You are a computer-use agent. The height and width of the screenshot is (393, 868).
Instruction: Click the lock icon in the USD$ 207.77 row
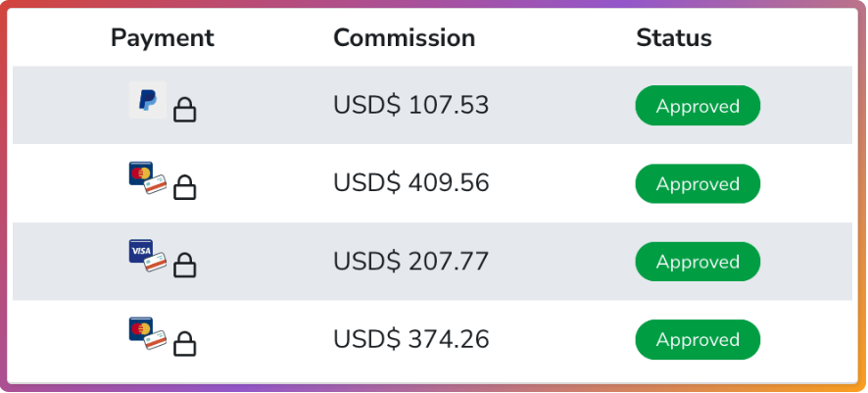tap(184, 266)
